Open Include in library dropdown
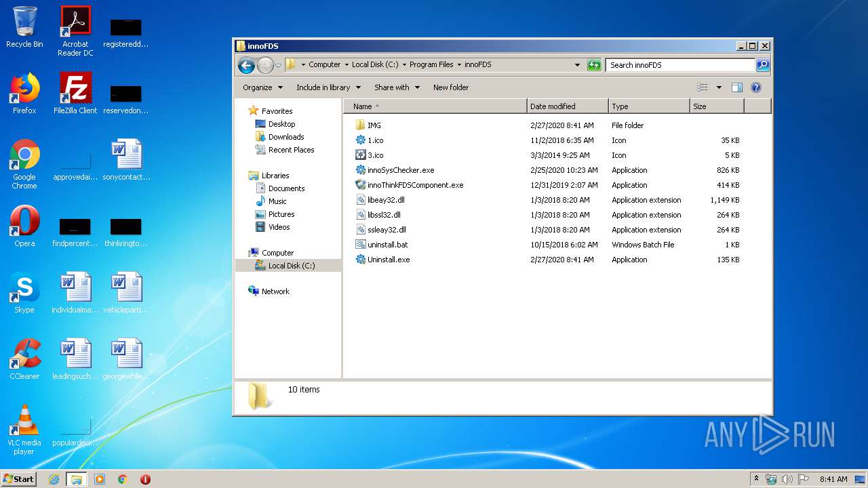Image resolution: width=868 pixels, height=488 pixels. (x=328, y=87)
